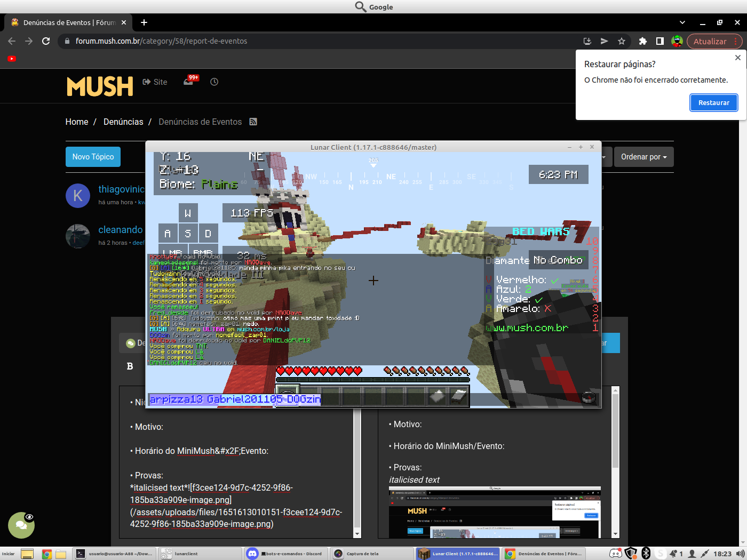Screen dimensions: 747x560
Task: Open thiagovinic's avatar with letter K
Action: coord(78,196)
